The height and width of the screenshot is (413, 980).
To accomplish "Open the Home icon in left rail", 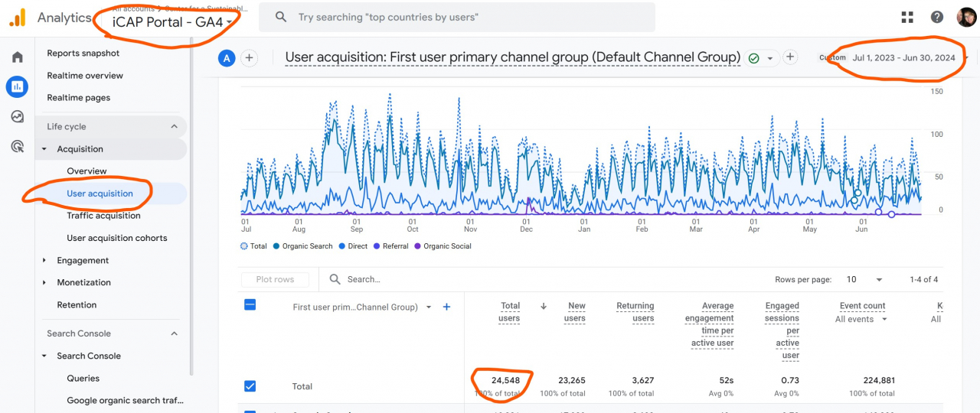I will click(x=17, y=57).
